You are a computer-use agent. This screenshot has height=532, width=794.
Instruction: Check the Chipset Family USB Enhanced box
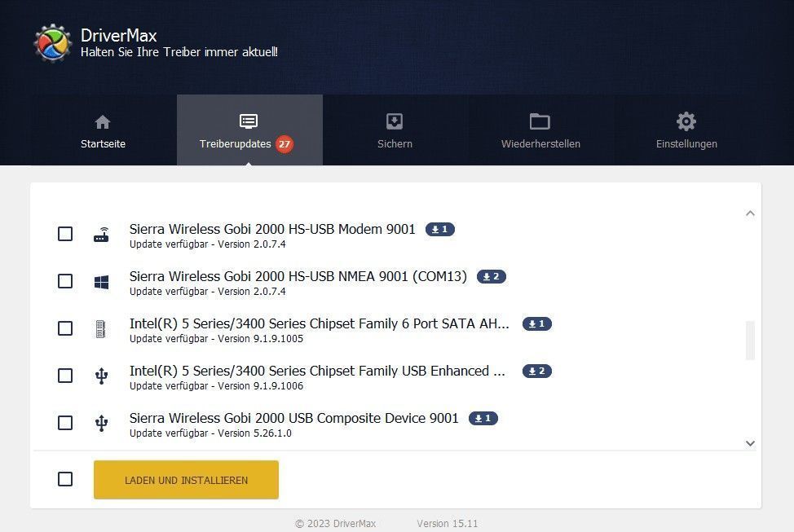(x=65, y=376)
